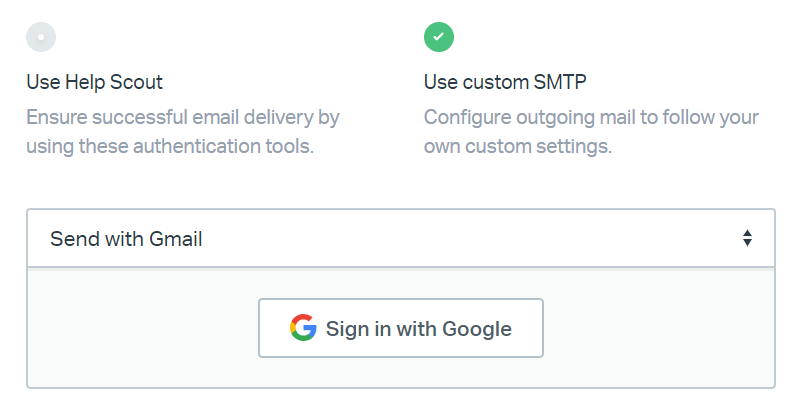Open the Send with Gmail dropdown
The width and height of the screenshot is (797, 412).
pyautogui.click(x=400, y=239)
